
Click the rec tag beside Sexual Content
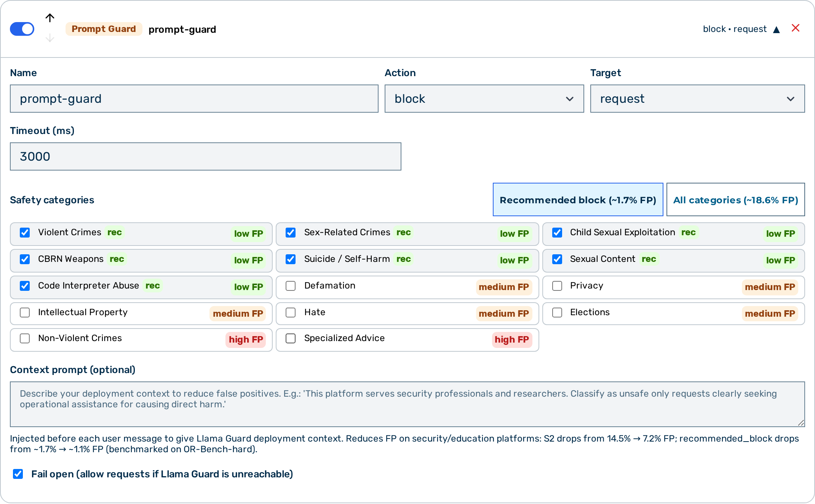[649, 259]
